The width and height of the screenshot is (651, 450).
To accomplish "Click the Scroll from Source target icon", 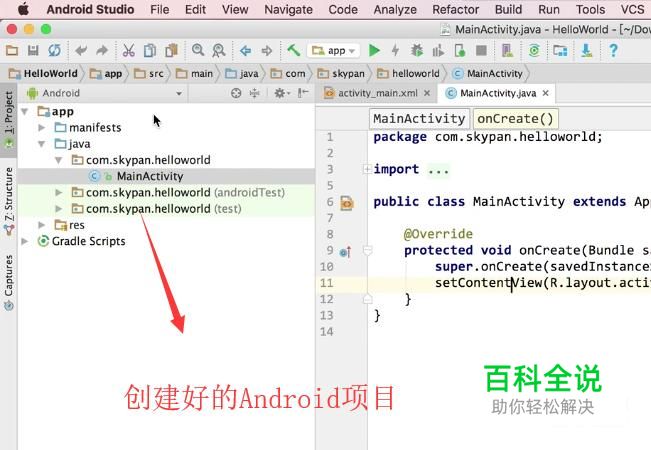I will (x=236, y=93).
